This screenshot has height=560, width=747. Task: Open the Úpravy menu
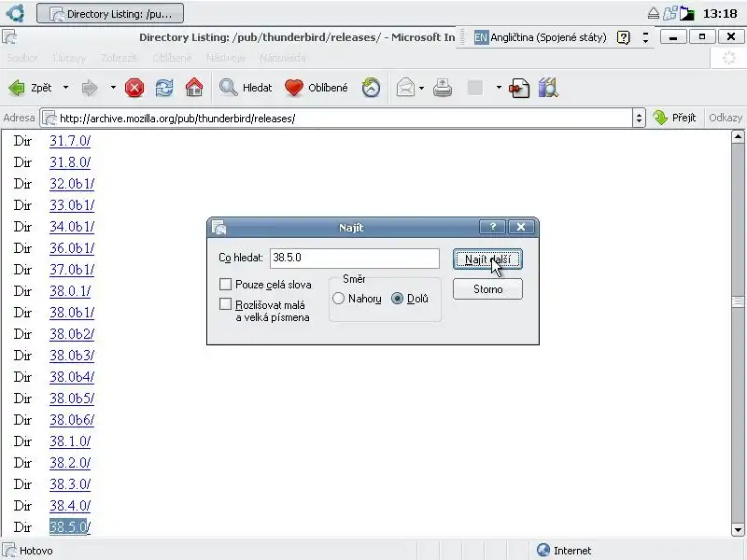coord(69,58)
